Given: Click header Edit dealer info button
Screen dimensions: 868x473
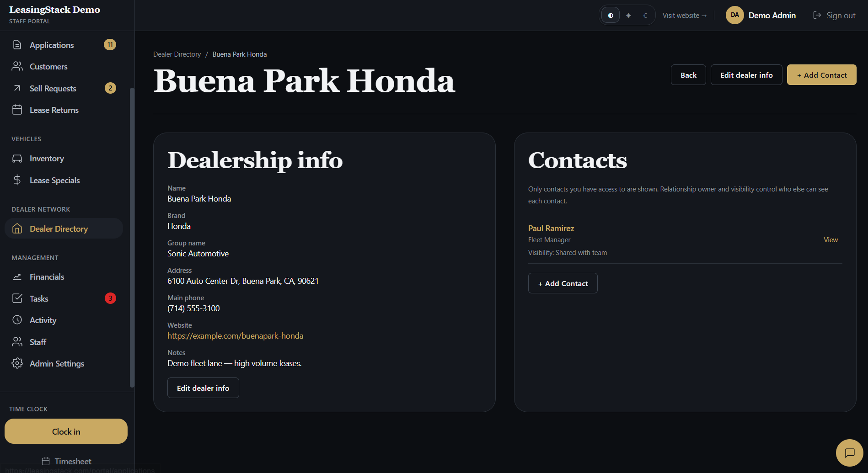Looking at the screenshot, I should 746,75.
